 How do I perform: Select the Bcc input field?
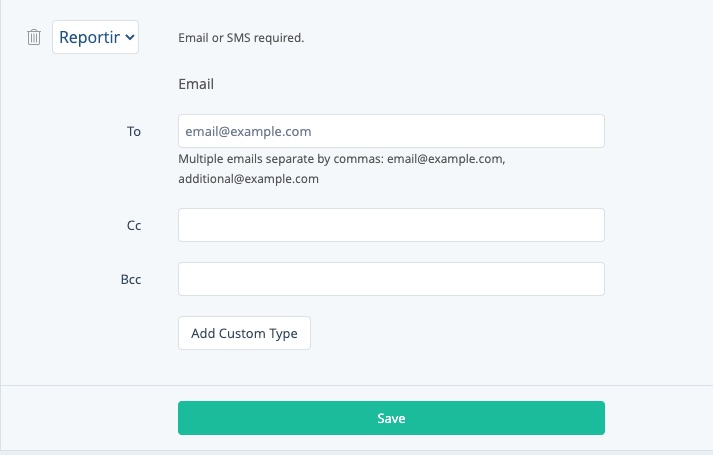390,279
